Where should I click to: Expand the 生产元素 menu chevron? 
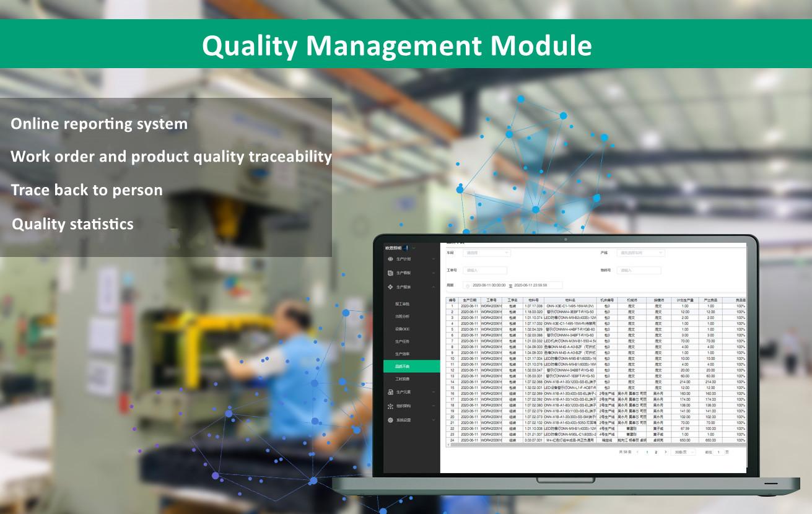[x=433, y=392]
